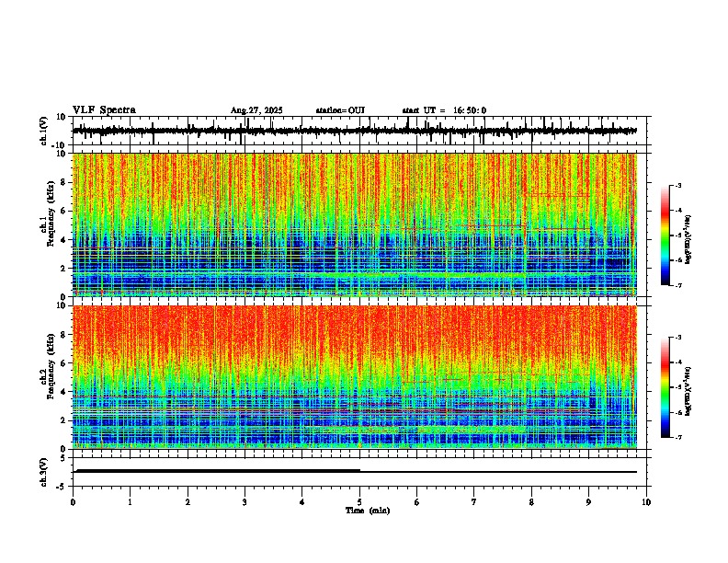Click the ch.3 voltage trace line
The height and width of the screenshot is (563, 728).
tap(355, 472)
